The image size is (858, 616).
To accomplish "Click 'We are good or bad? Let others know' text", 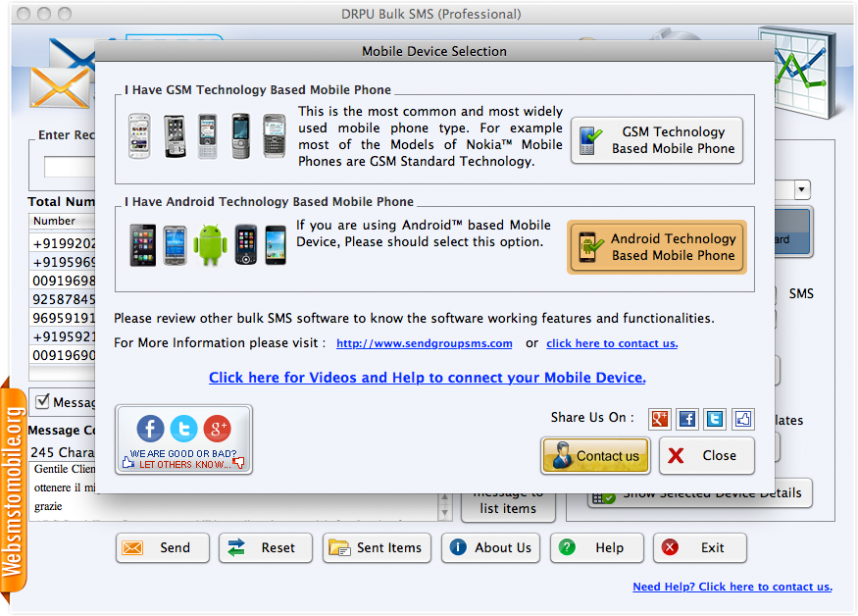I will (x=183, y=459).
